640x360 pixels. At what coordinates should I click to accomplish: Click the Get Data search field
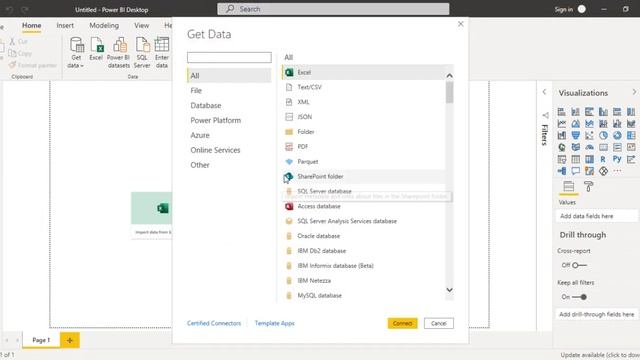pos(229,57)
